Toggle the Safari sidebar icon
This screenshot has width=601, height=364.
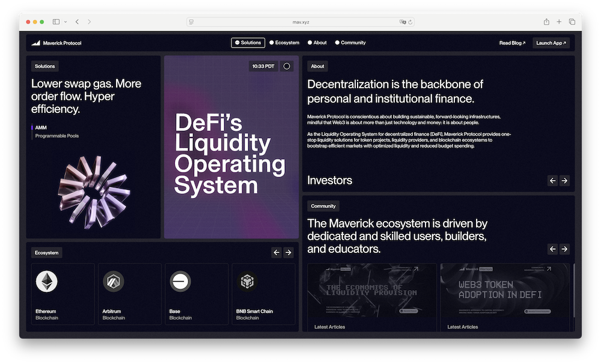click(56, 22)
